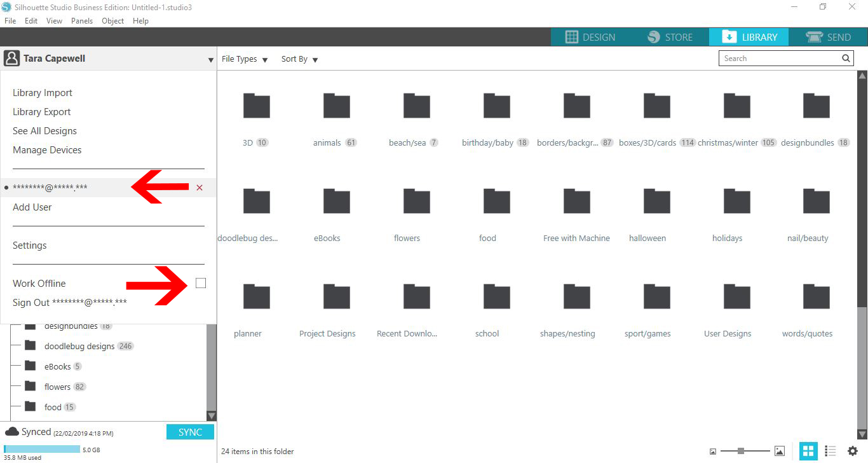Select the masked email user entry

(50, 188)
